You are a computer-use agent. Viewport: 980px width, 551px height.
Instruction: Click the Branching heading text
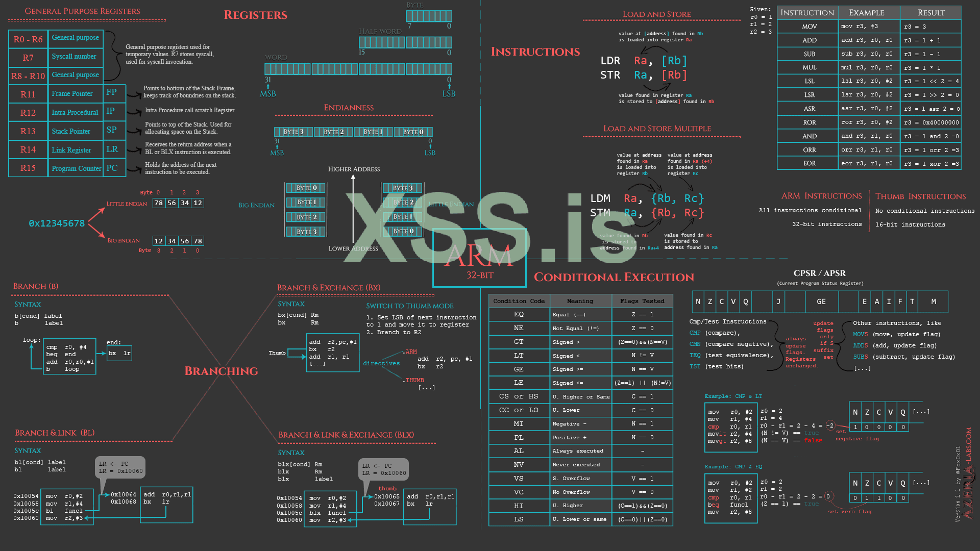point(221,371)
